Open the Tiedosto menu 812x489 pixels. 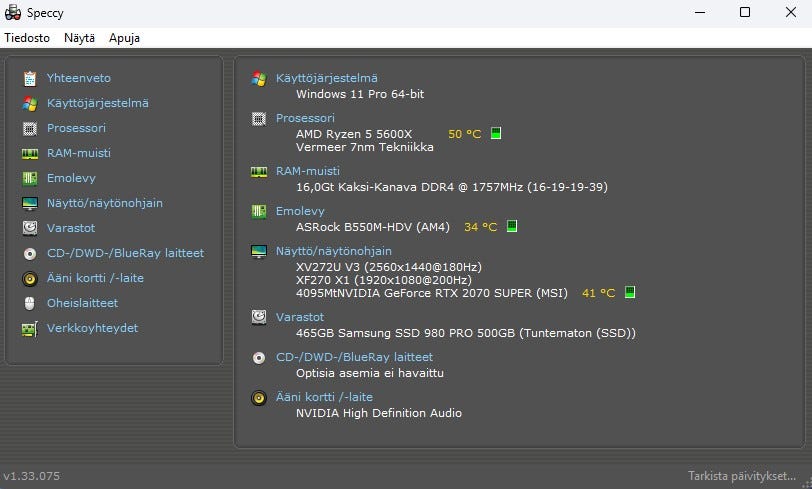(27, 38)
